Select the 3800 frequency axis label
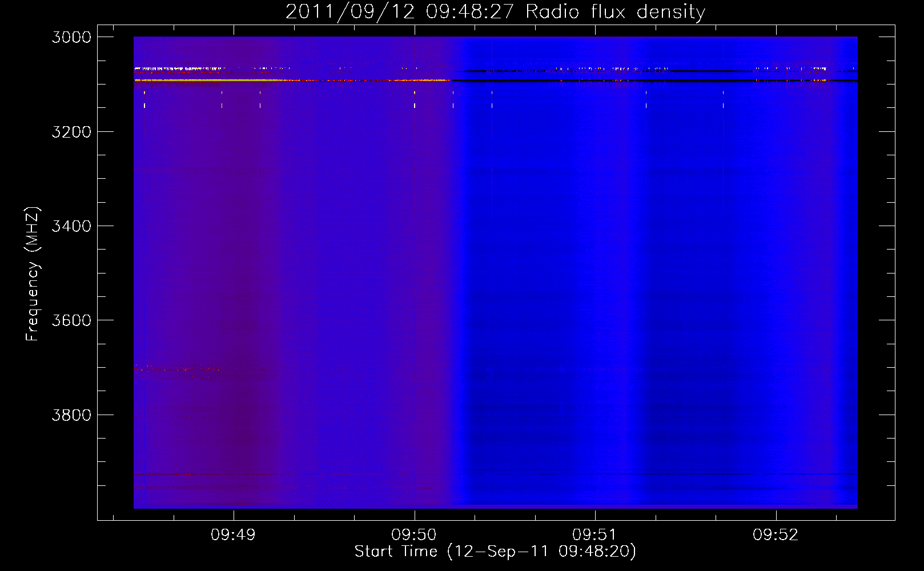This screenshot has height=571, width=924. tap(71, 415)
